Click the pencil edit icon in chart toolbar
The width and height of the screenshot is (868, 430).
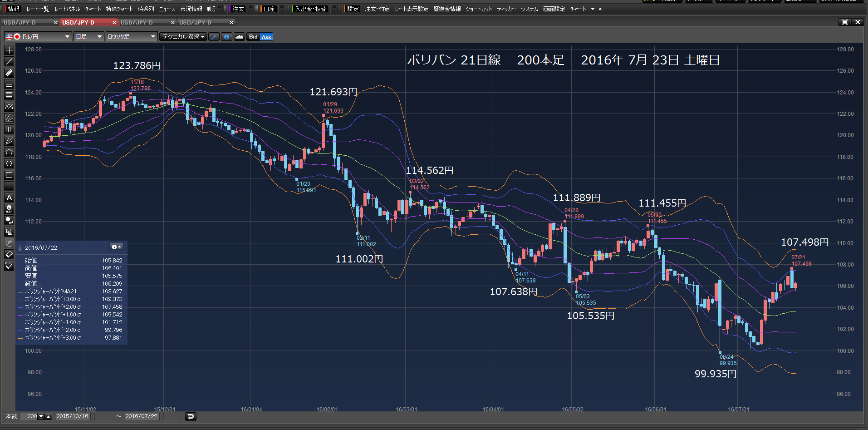(214, 37)
